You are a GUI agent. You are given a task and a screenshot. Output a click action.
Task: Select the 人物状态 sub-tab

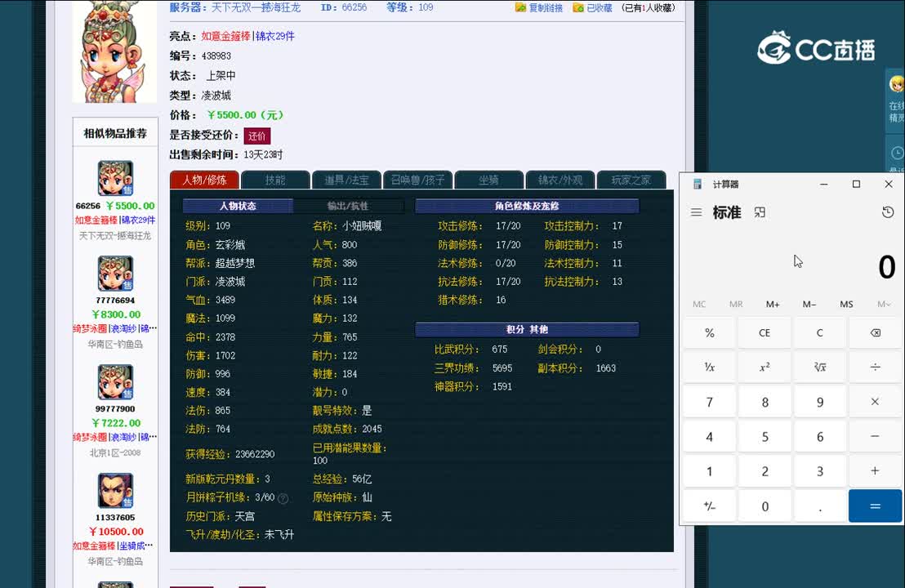pos(238,206)
